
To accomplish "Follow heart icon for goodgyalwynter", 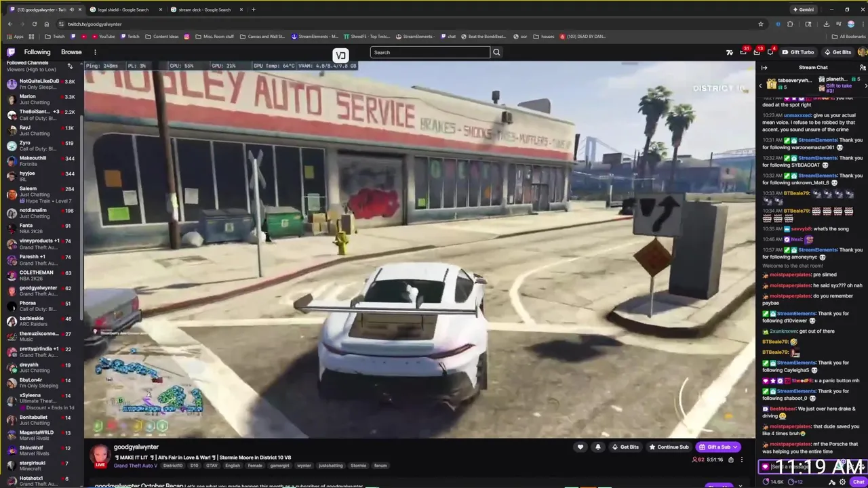I will [580, 447].
